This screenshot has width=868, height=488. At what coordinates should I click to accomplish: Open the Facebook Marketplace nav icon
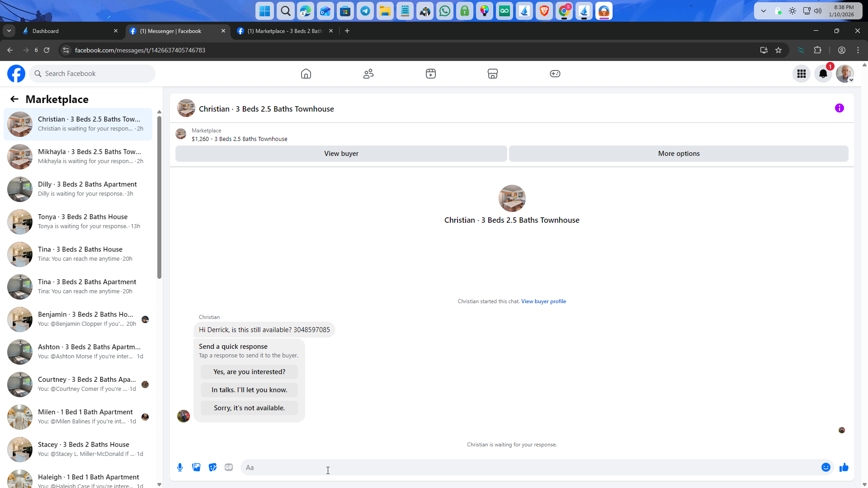pos(492,74)
